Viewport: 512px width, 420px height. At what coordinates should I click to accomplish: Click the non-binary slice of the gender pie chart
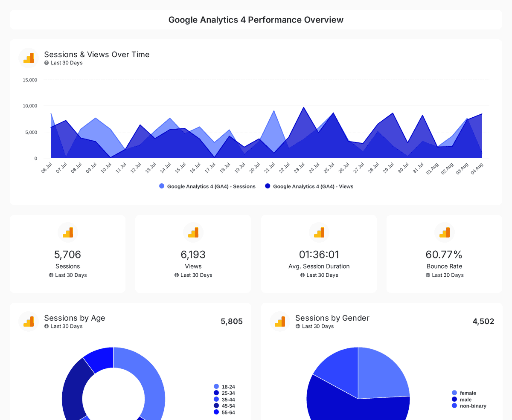(341, 371)
